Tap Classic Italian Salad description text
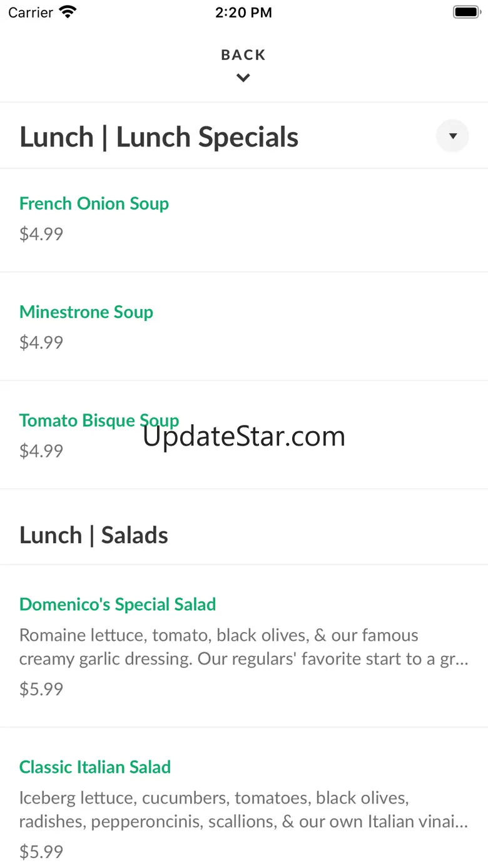This screenshot has height=868, width=488. [243, 810]
